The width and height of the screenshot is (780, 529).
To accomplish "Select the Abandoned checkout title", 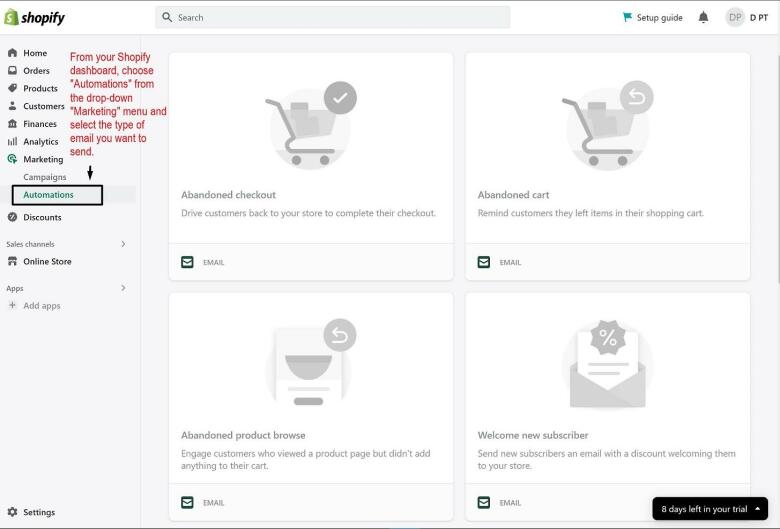I will pos(228,195).
